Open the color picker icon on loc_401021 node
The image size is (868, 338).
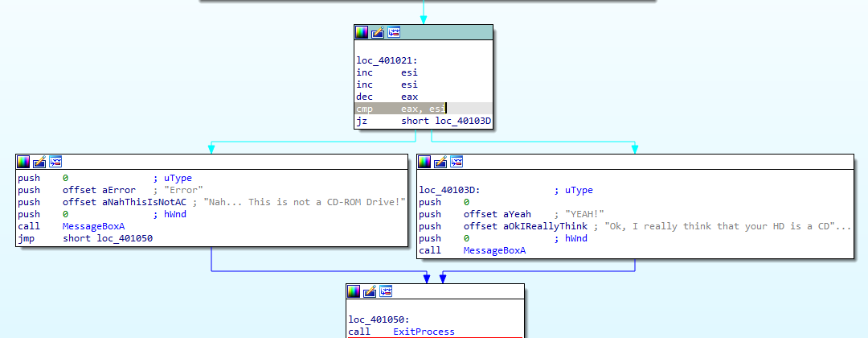(x=362, y=32)
